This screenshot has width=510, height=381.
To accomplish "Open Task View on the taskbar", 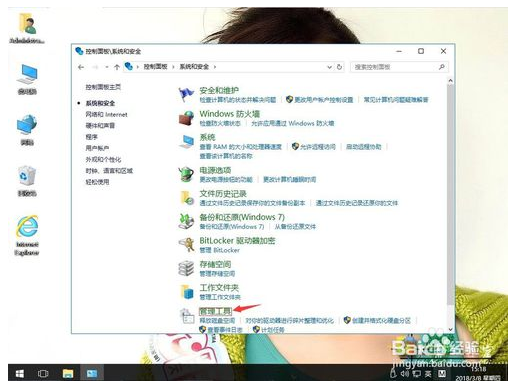I will pos(43,373).
